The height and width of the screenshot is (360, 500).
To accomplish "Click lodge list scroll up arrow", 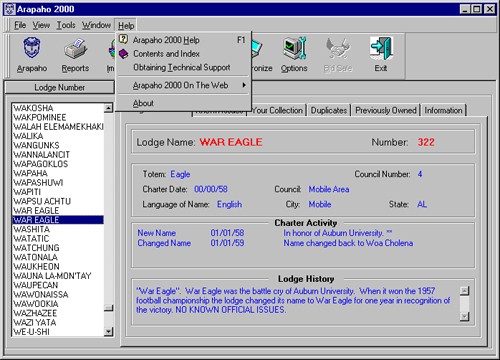I will pyautogui.click(x=108, y=108).
